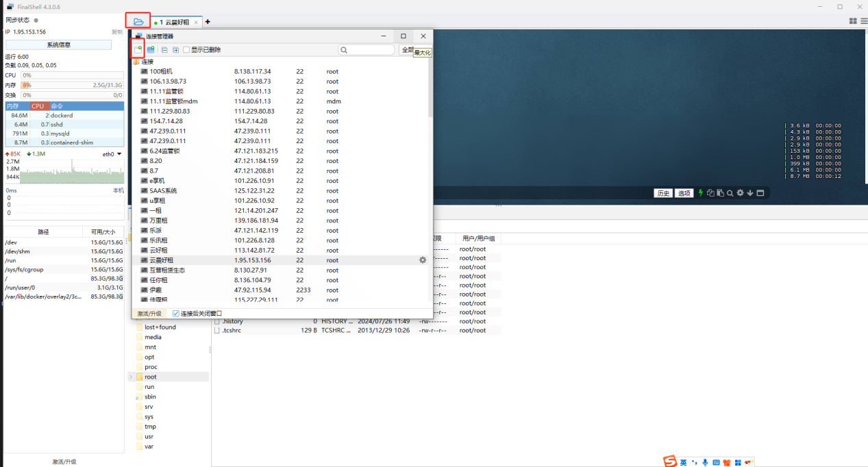
Task: Close the 云晨好租 session tab
Action: point(196,23)
